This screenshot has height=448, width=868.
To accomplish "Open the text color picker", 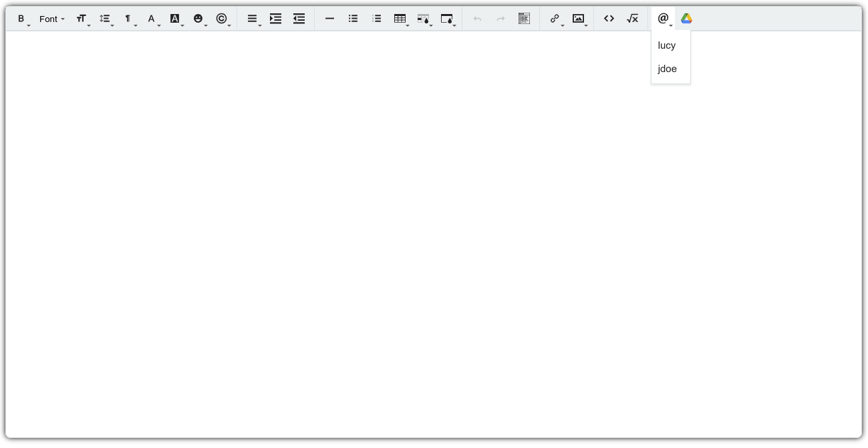I will click(x=152, y=19).
